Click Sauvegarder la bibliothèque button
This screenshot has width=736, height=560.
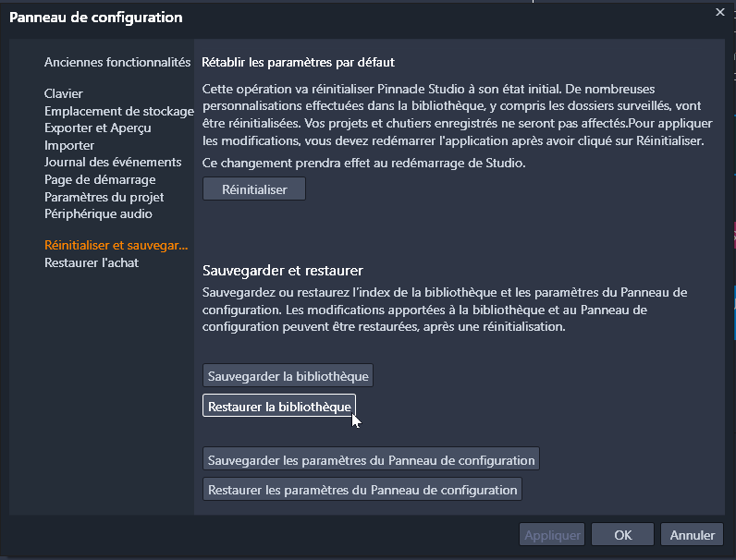[x=288, y=376]
